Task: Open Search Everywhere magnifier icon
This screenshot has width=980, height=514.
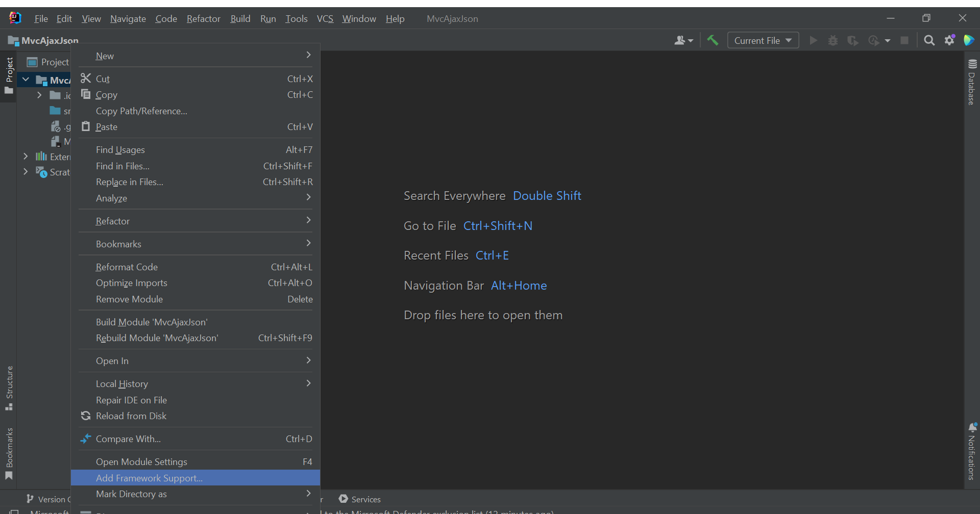Action: pyautogui.click(x=929, y=40)
